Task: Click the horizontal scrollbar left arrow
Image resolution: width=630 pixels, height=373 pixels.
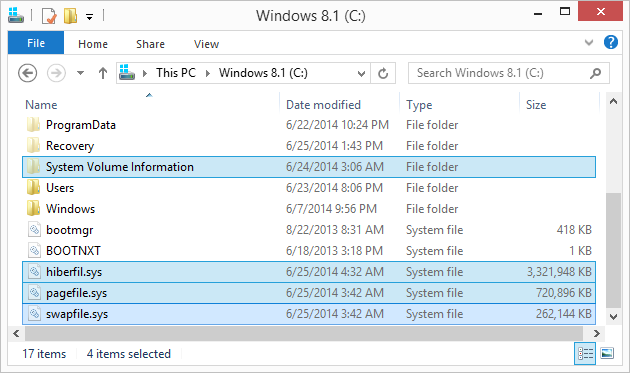Action: click(16, 333)
